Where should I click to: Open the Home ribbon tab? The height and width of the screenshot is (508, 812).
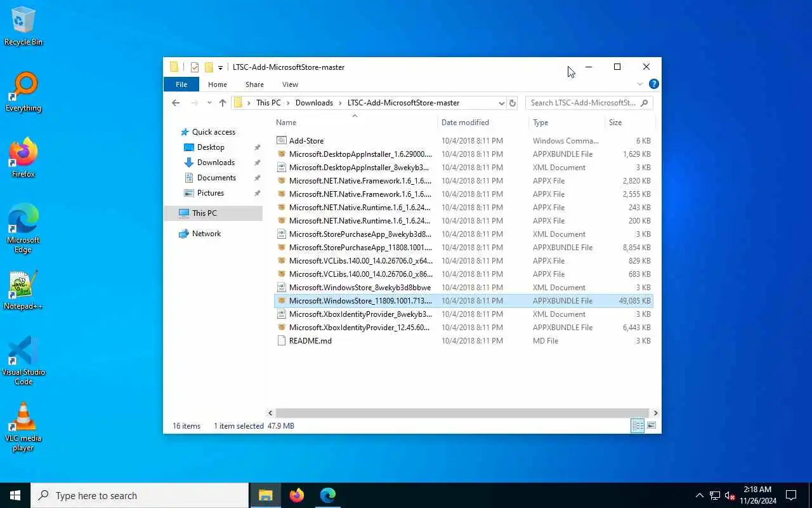point(218,84)
